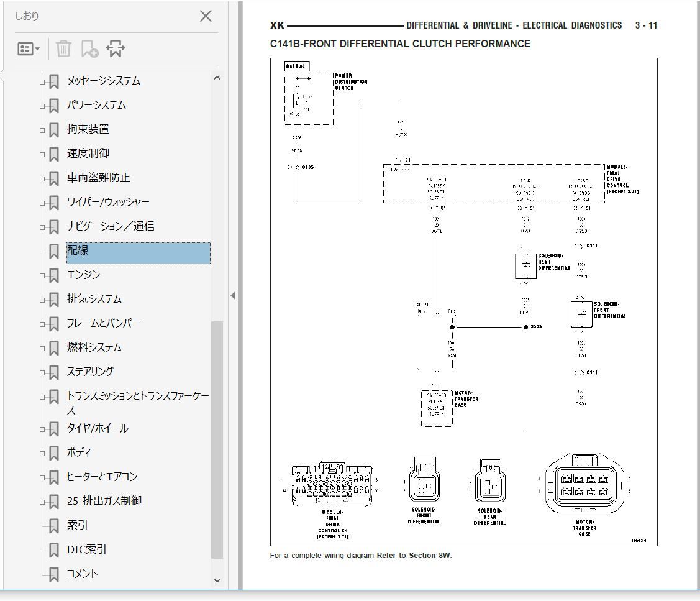Click the find current bookmark star icon
The height and width of the screenshot is (601, 700).
coord(115,48)
